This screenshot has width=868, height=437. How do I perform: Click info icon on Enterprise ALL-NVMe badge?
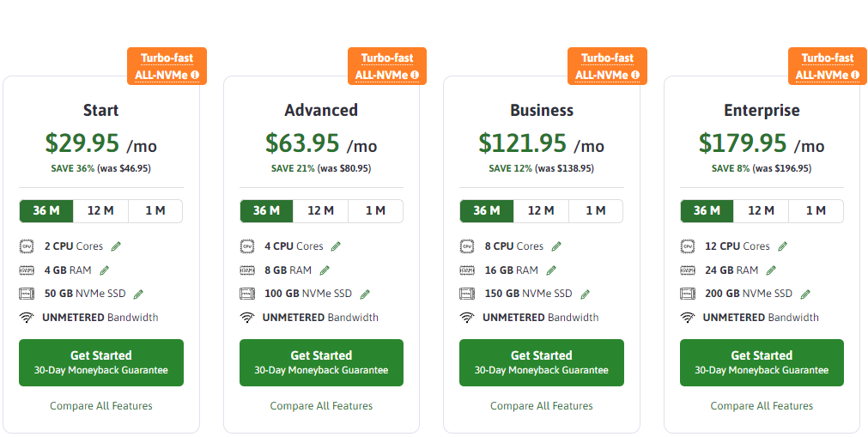pos(856,75)
